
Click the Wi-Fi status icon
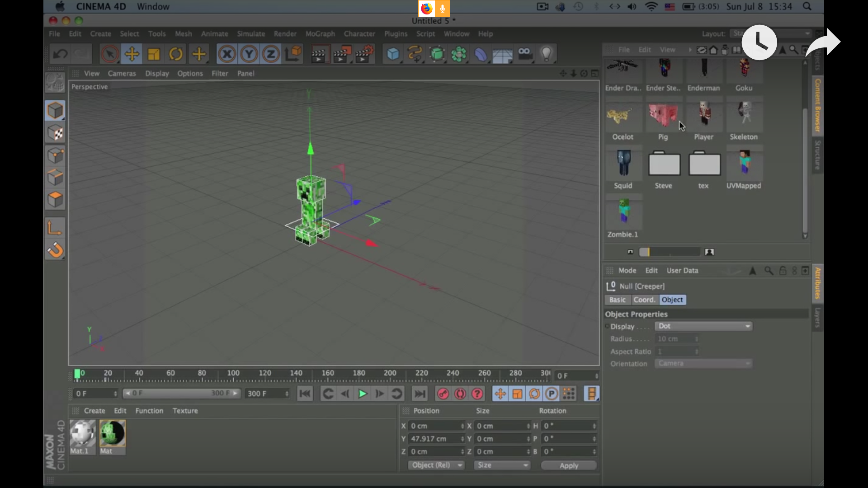(x=651, y=6)
